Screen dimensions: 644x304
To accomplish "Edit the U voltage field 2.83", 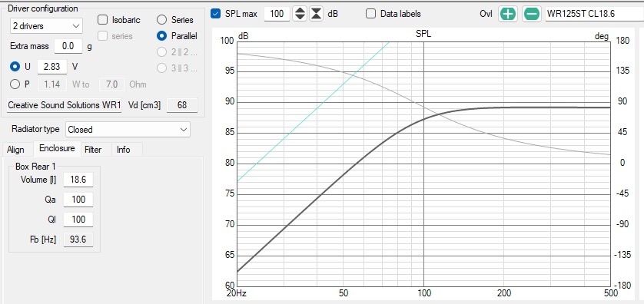I will point(51,67).
